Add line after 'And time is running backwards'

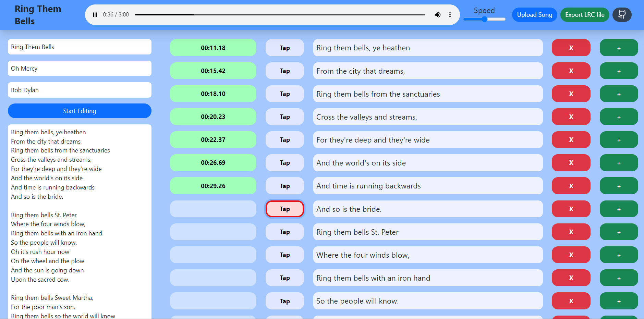click(619, 186)
